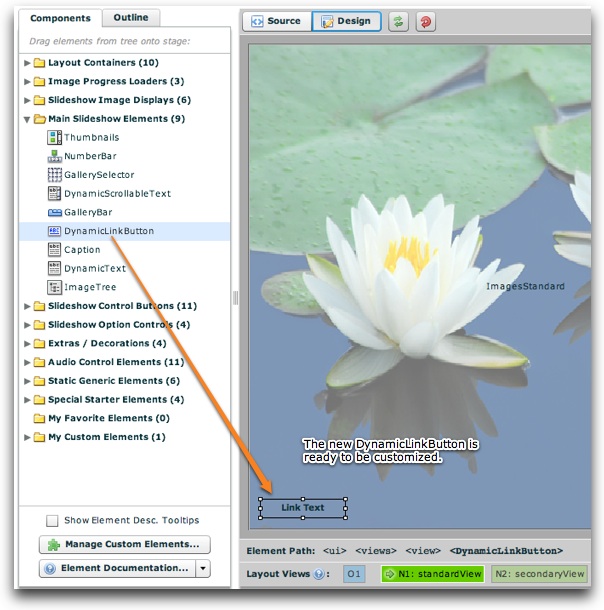Select the GalleryBar element icon
Image resolution: width=604 pixels, height=610 pixels.
click(x=55, y=213)
